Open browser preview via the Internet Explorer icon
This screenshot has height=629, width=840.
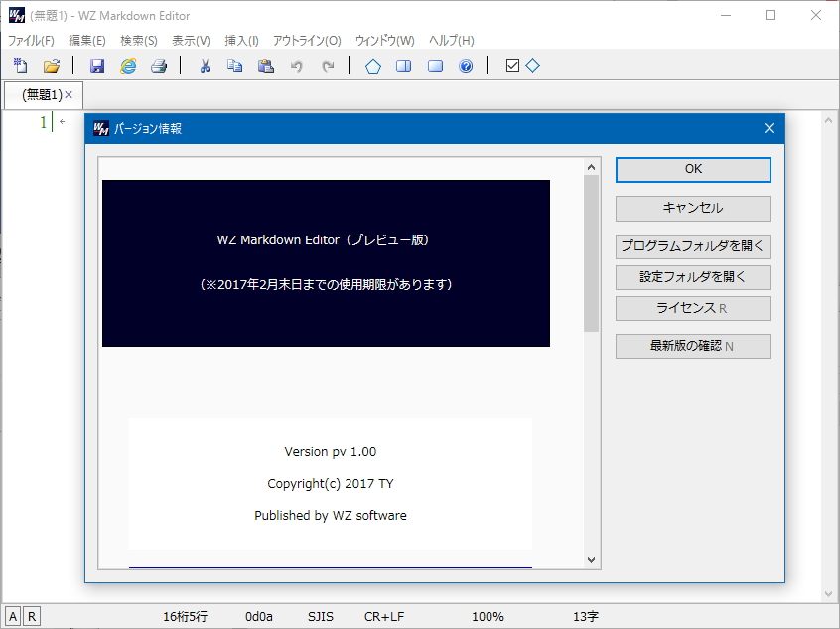[x=128, y=65]
